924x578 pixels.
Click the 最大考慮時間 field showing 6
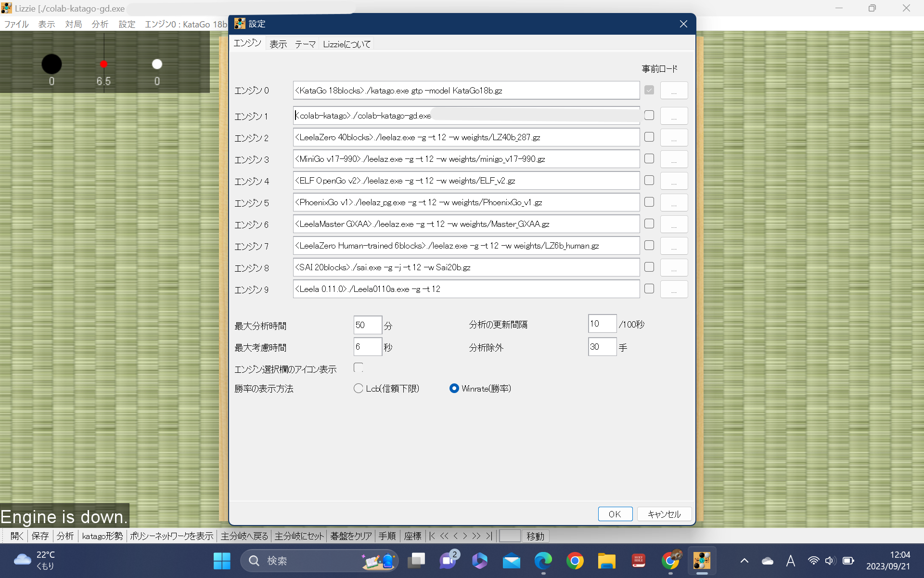pyautogui.click(x=368, y=347)
